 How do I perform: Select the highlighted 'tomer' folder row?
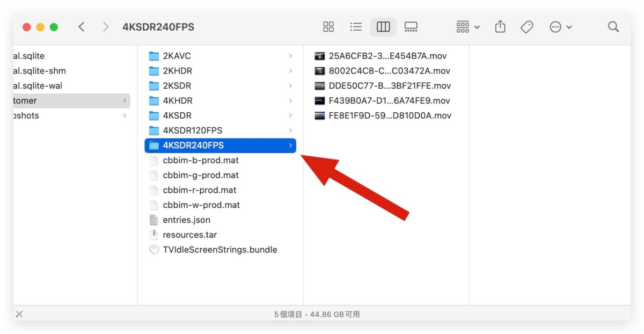coord(72,100)
